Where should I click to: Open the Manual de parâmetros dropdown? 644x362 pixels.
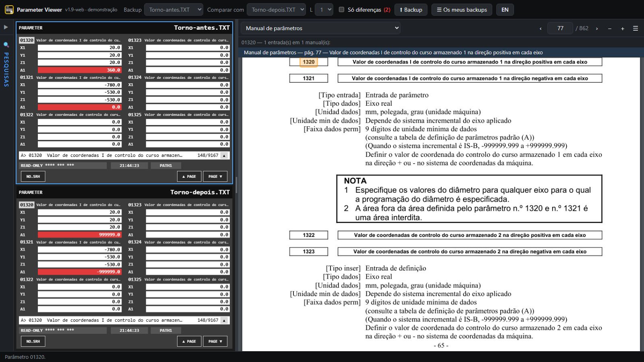click(321, 28)
